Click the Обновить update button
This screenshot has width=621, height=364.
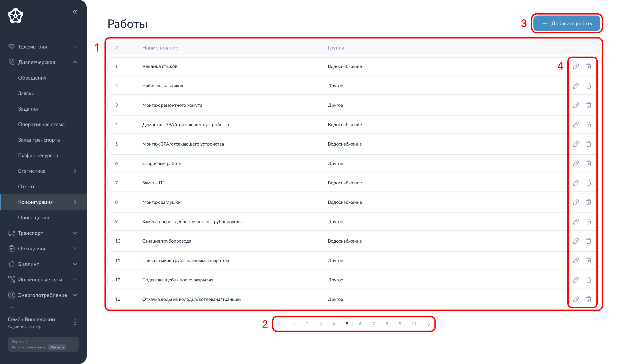tap(57, 347)
